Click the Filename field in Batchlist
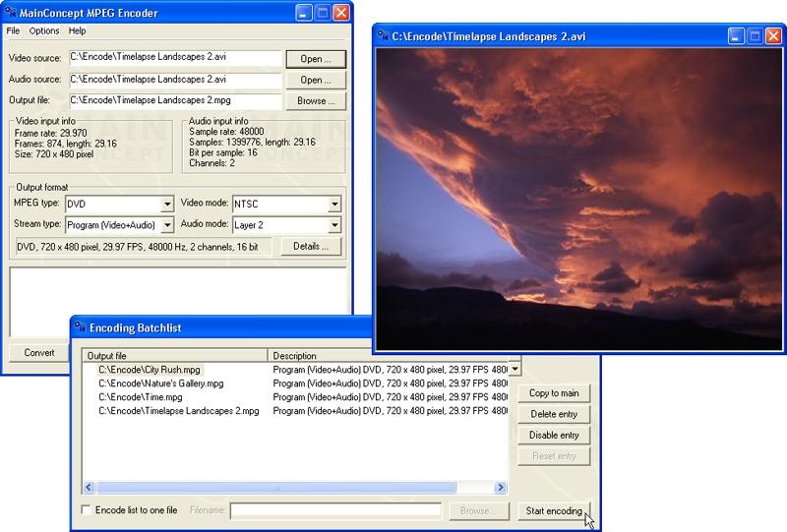Viewport: 787px width, 532px height. point(335,511)
